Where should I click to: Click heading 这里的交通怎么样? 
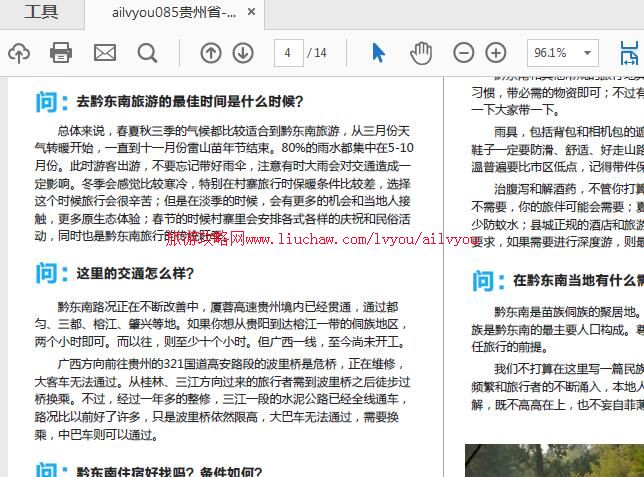point(135,273)
